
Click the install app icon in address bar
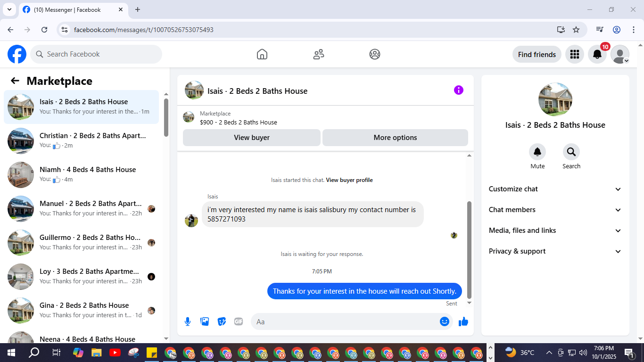point(561,30)
